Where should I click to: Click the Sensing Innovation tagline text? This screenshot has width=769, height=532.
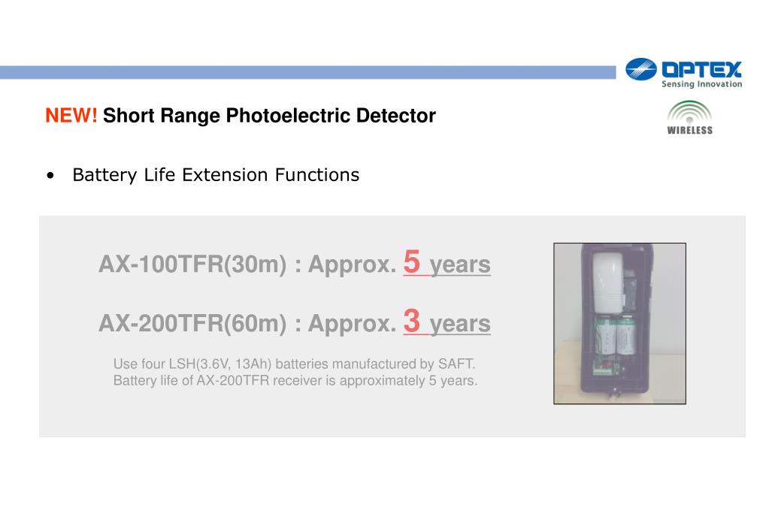pyautogui.click(x=702, y=84)
